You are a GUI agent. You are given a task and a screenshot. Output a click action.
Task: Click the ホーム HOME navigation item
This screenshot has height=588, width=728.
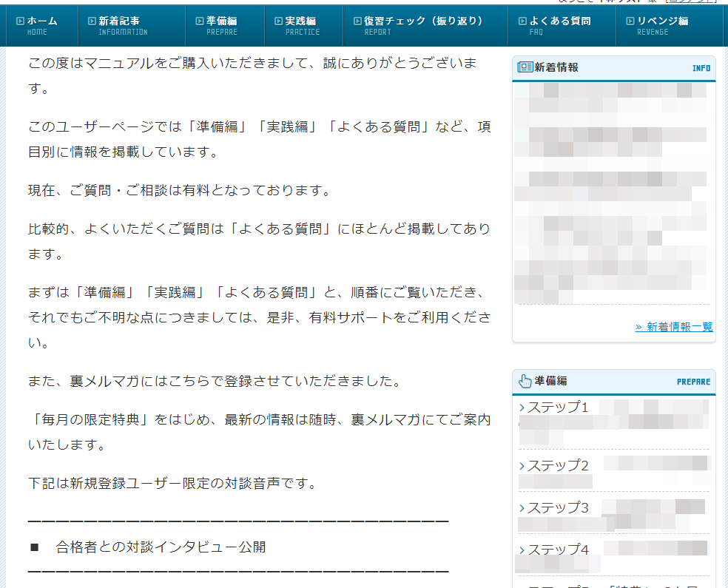pos(41,26)
